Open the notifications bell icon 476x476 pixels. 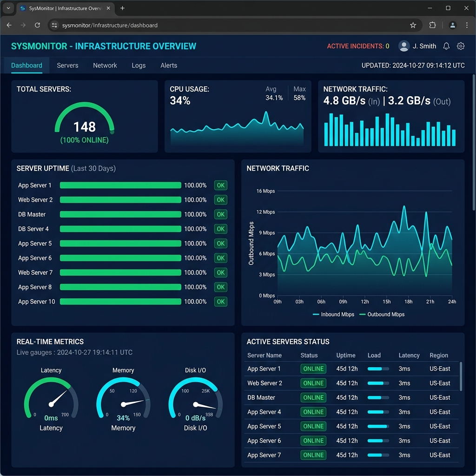[x=446, y=46]
